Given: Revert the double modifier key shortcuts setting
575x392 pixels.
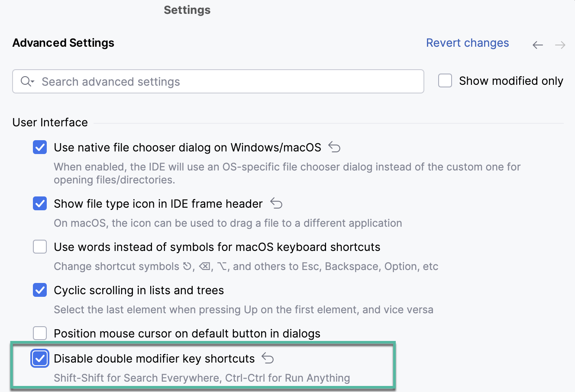Looking at the screenshot, I should [268, 358].
